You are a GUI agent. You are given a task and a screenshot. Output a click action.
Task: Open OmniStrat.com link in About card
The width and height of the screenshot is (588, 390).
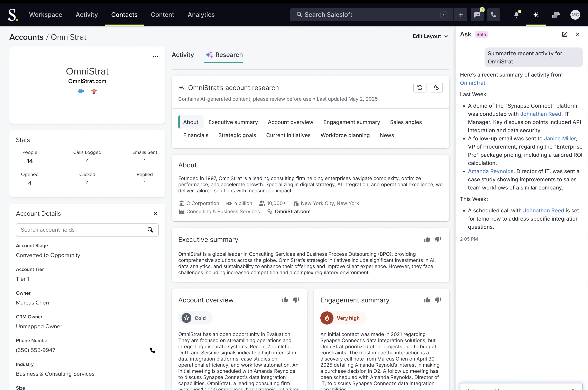pyautogui.click(x=293, y=211)
